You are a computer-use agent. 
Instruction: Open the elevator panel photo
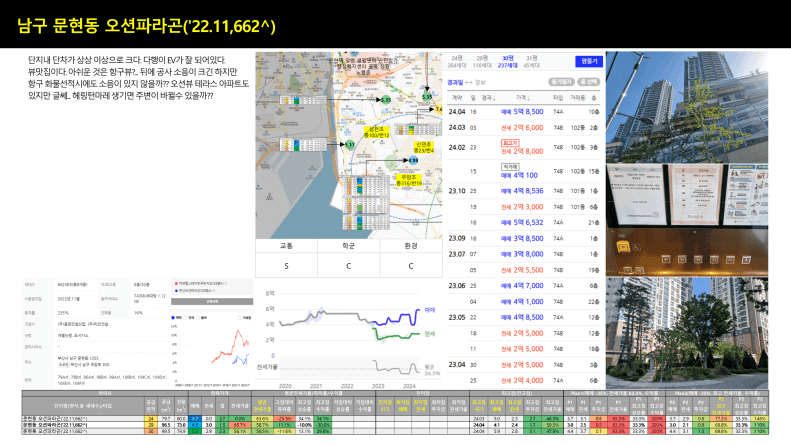click(687, 251)
